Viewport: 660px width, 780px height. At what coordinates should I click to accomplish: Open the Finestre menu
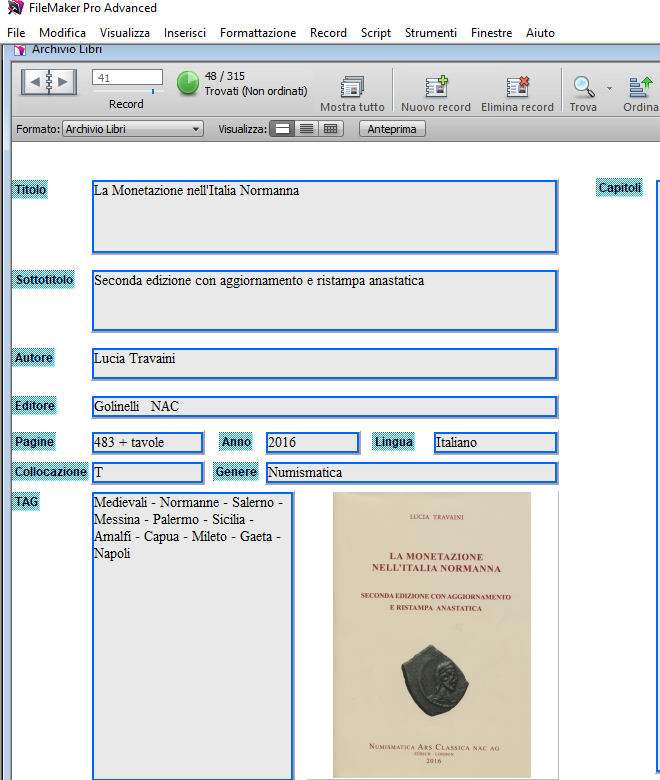click(x=491, y=33)
